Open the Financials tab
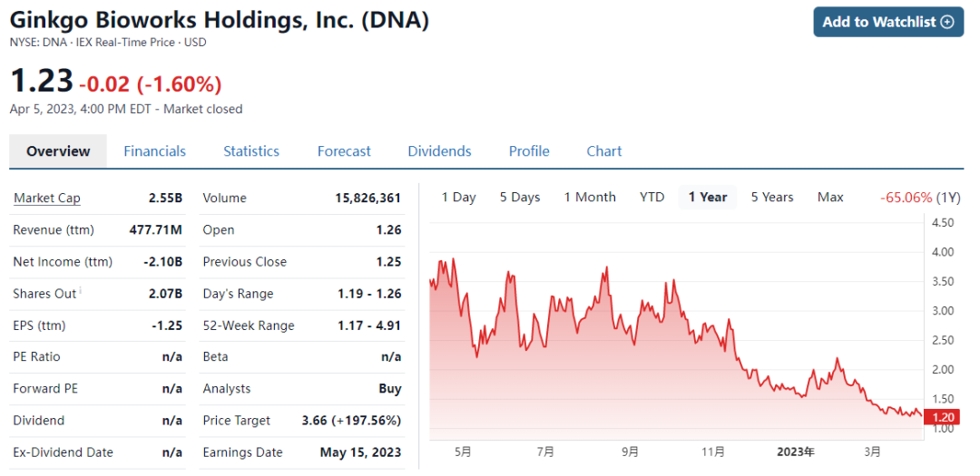The width and height of the screenshot is (980, 476). click(155, 151)
